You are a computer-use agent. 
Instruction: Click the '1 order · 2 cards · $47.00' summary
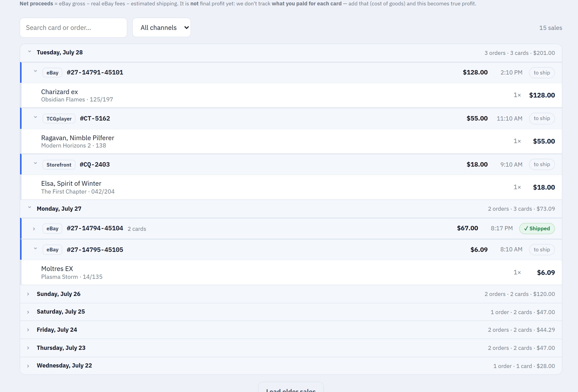[x=523, y=312]
